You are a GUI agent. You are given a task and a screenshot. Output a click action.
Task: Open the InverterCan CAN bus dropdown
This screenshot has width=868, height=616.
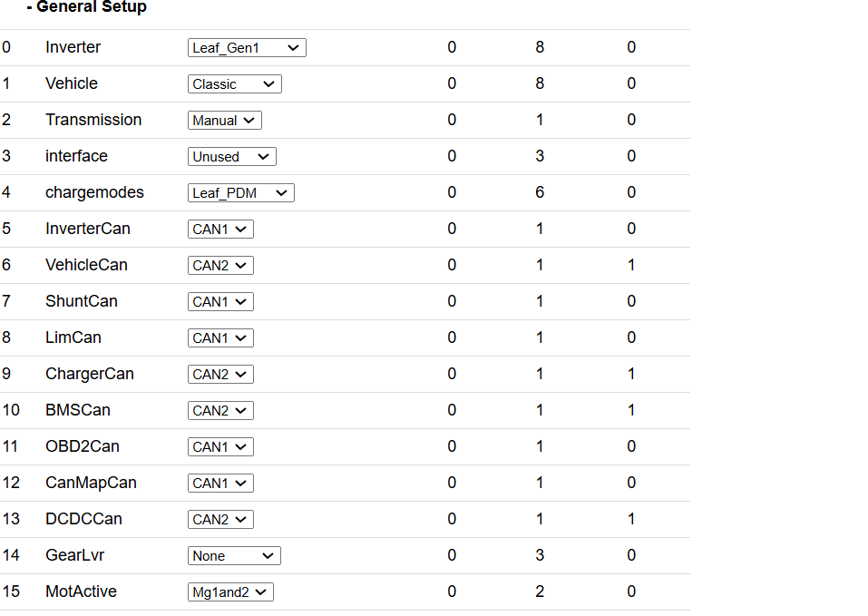click(220, 230)
